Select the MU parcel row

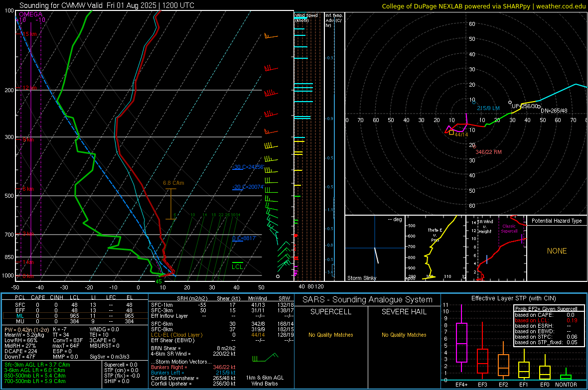(74, 321)
